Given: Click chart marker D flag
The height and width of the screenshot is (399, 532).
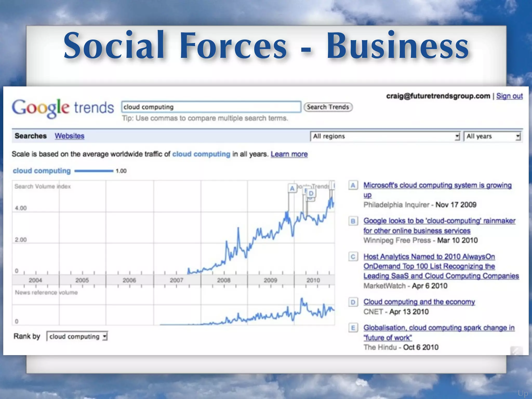Looking at the screenshot, I should 311,193.
